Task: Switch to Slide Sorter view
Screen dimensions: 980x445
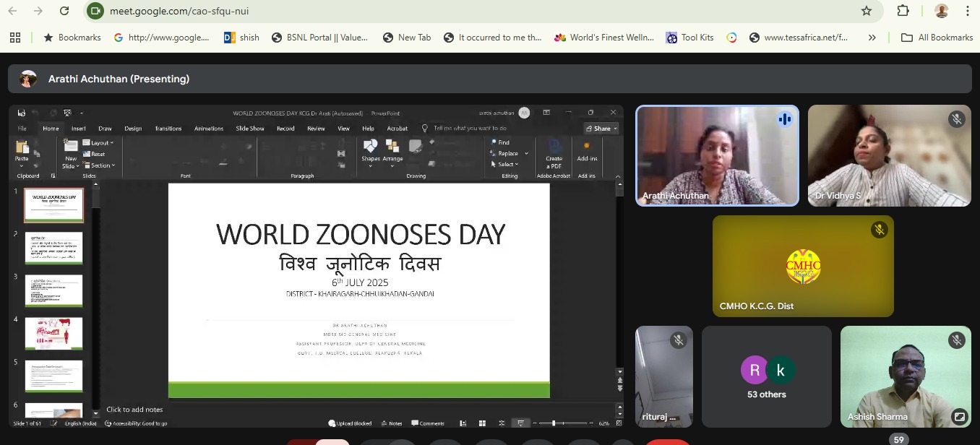Action: 482,423
